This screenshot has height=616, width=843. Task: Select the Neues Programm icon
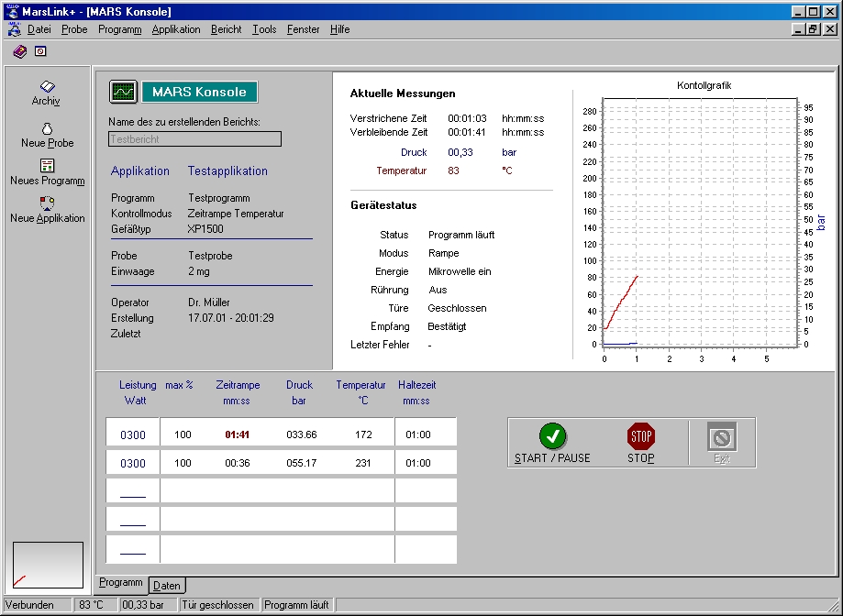pyautogui.click(x=47, y=166)
